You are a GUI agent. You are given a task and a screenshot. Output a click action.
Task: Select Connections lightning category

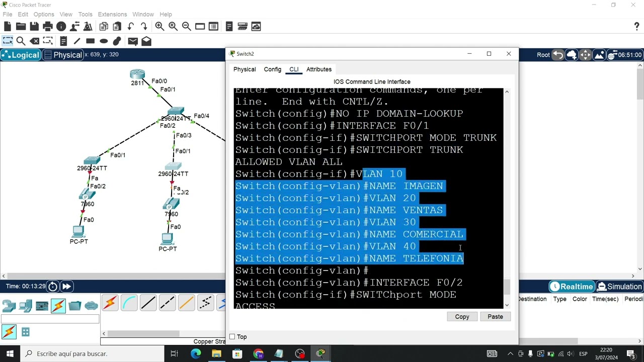[58, 305]
